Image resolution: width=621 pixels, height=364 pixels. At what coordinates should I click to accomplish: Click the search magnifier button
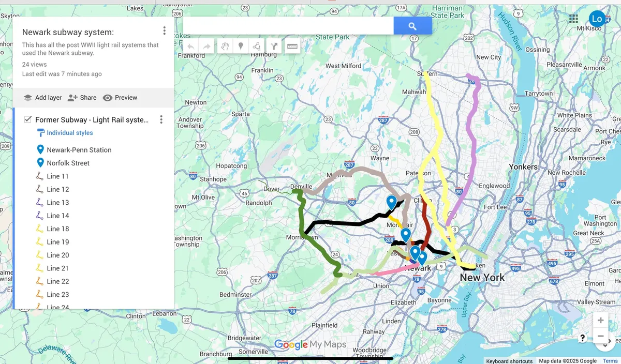(x=412, y=26)
